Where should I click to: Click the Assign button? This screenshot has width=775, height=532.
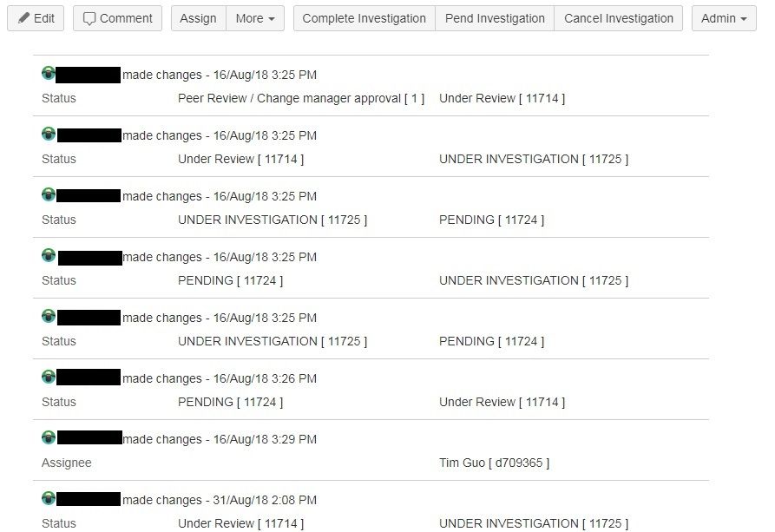click(198, 18)
